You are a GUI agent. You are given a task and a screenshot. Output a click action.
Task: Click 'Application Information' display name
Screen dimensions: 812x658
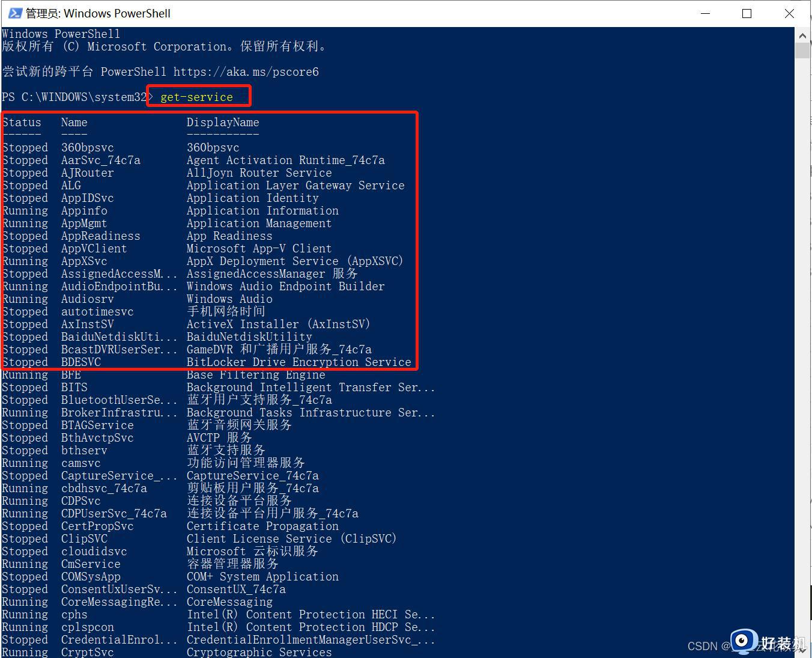(262, 211)
